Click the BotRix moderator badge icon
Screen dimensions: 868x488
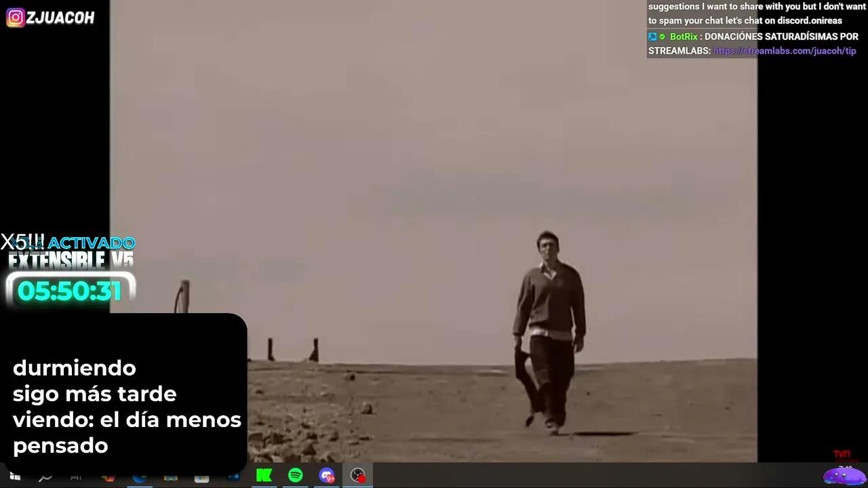pos(652,37)
